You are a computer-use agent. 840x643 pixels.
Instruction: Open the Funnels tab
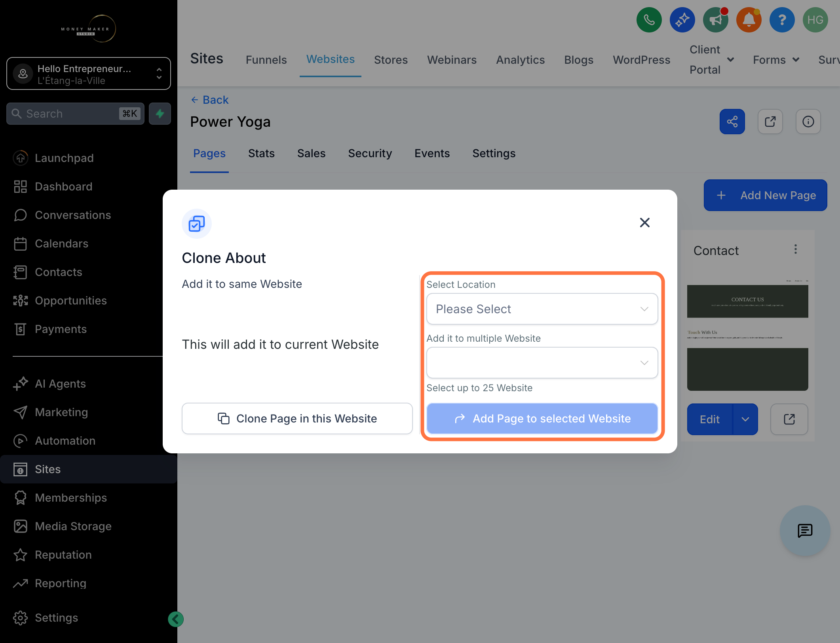click(266, 60)
